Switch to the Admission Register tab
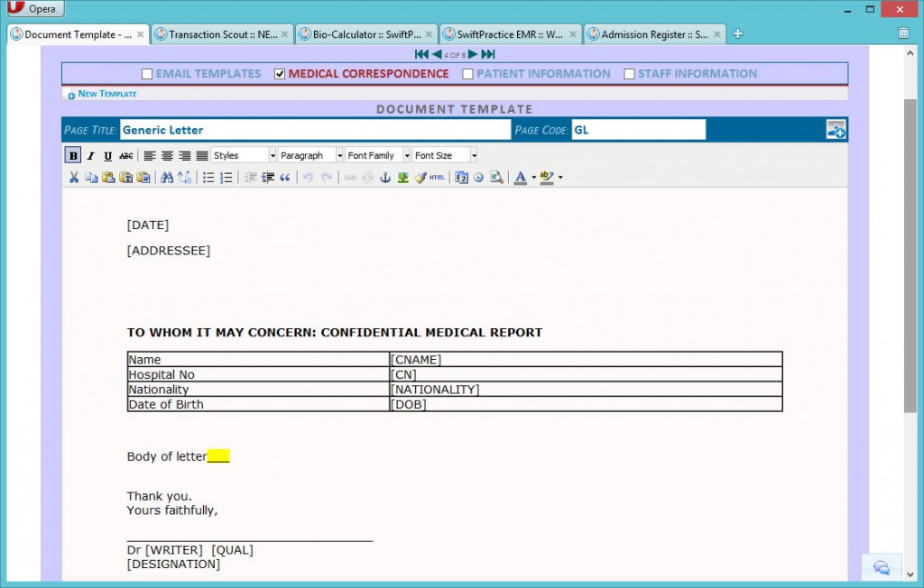This screenshot has width=924, height=588. [x=650, y=32]
